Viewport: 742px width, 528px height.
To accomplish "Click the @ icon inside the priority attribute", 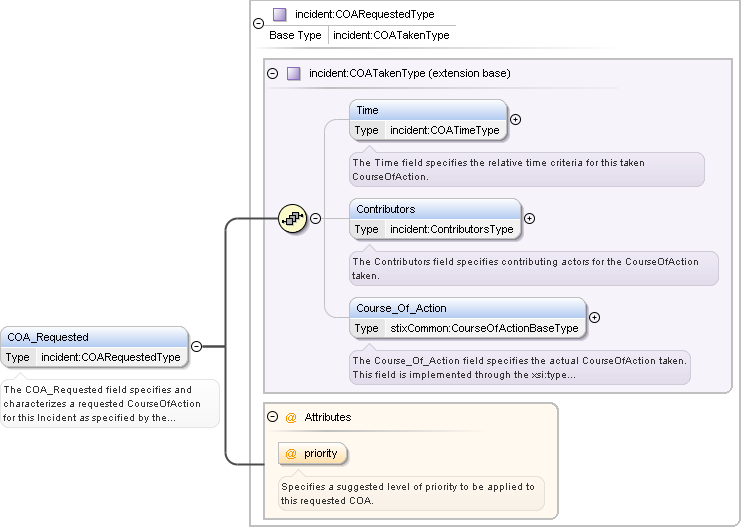I will coord(291,454).
